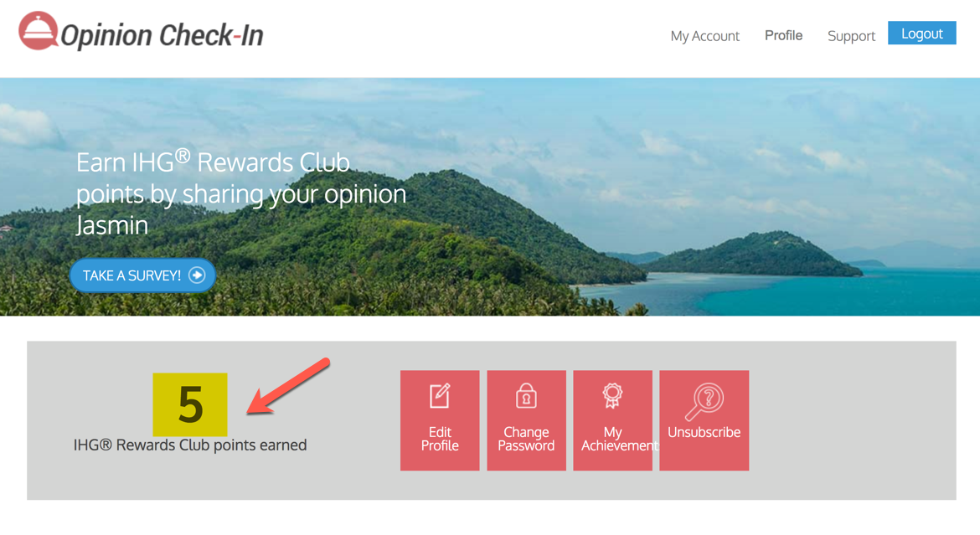Open My Account in the top navigation

click(705, 36)
